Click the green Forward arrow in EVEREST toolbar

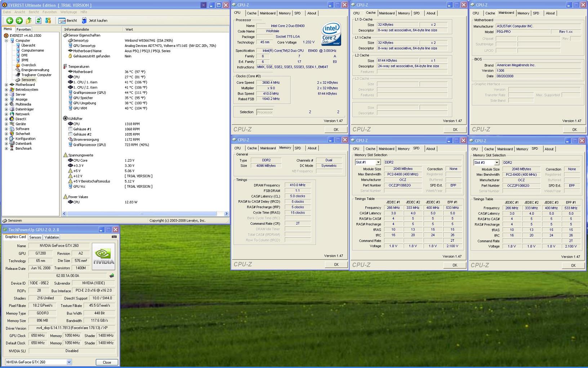tap(19, 21)
